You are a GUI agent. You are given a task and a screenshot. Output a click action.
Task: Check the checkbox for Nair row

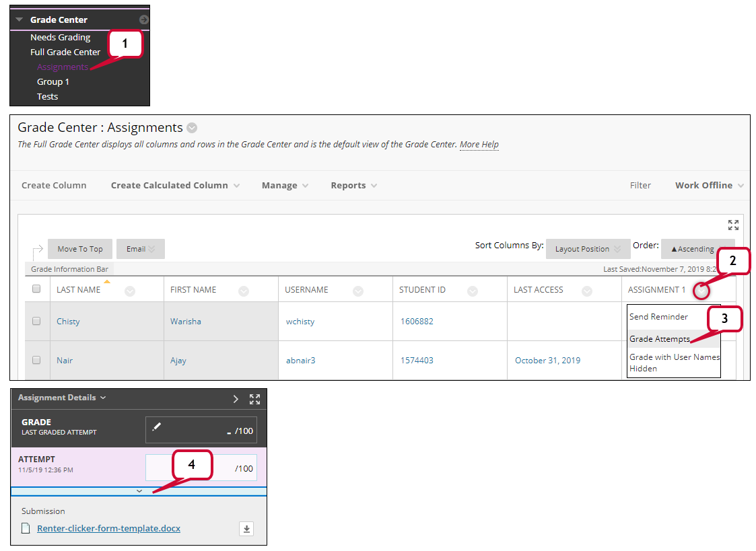36,361
